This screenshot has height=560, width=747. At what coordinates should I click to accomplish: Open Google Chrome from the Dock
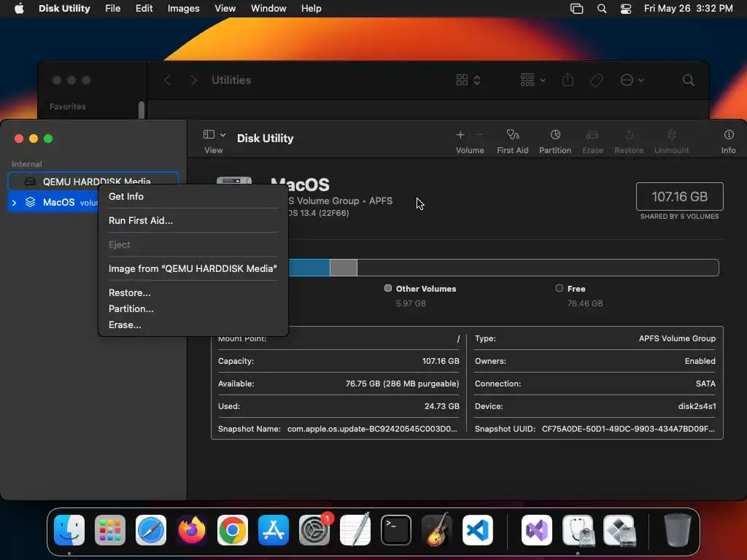(x=233, y=530)
